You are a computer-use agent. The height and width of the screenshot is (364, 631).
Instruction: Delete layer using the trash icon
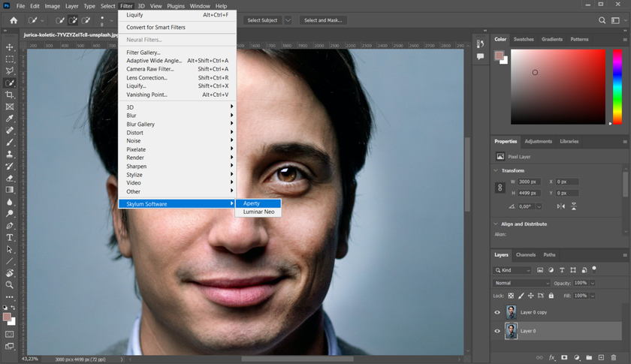[614, 357]
